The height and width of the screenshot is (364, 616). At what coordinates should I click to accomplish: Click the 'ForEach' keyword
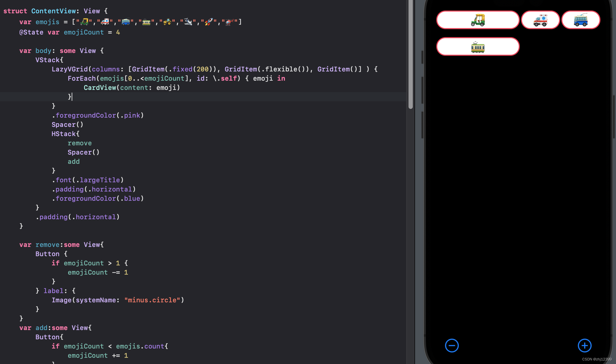82,79
